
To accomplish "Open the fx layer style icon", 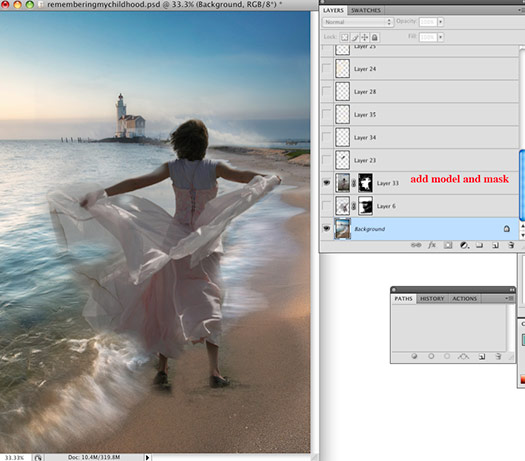I will tap(432, 245).
